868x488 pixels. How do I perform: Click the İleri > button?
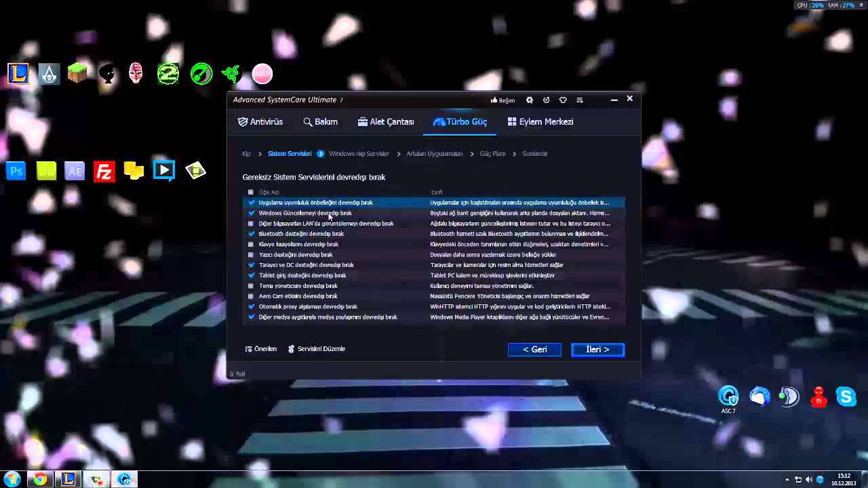[x=597, y=350]
